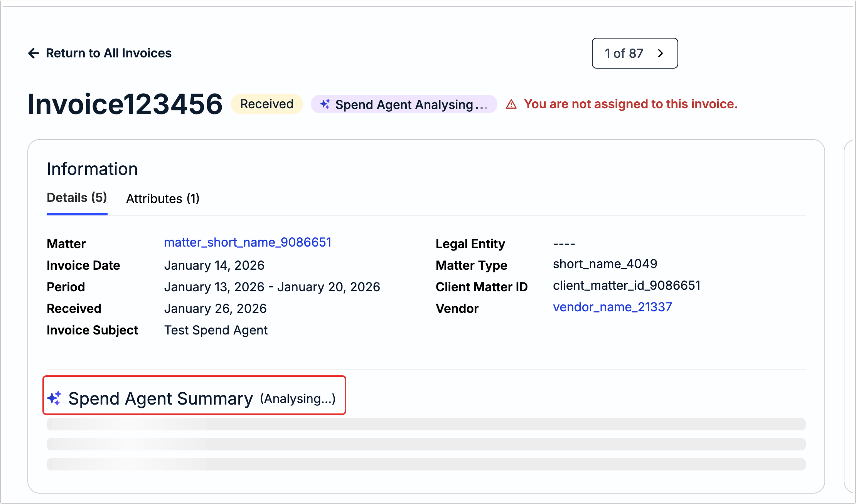Click the Legal Entity label

[470, 244]
